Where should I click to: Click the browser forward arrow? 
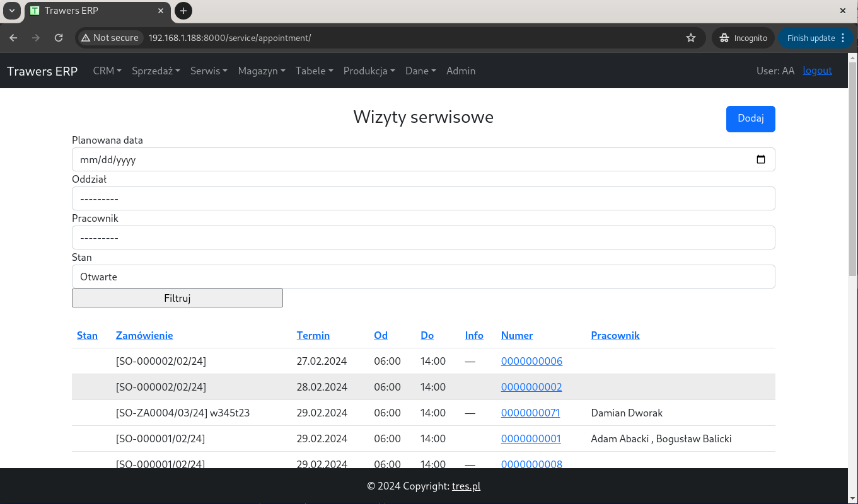[36, 38]
